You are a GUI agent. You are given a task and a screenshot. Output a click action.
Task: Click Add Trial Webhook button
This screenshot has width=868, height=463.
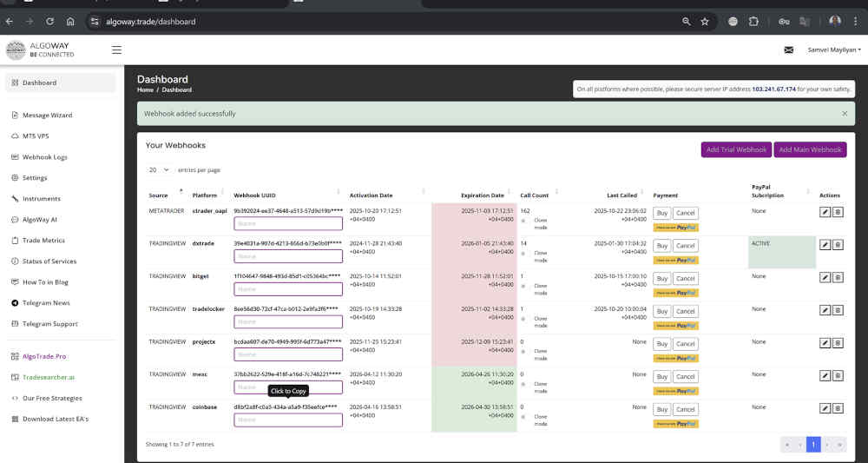[x=736, y=149]
